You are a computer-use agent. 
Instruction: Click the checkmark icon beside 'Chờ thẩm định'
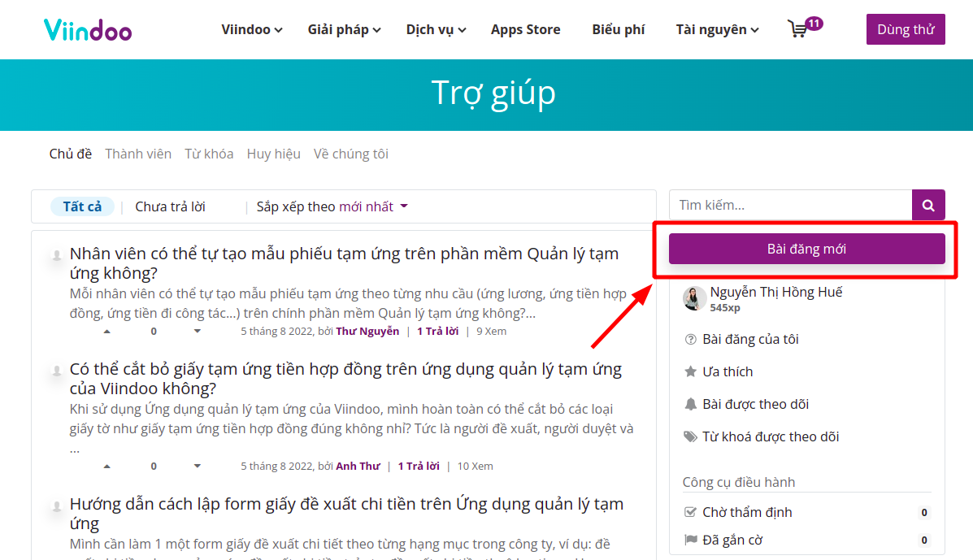(690, 512)
